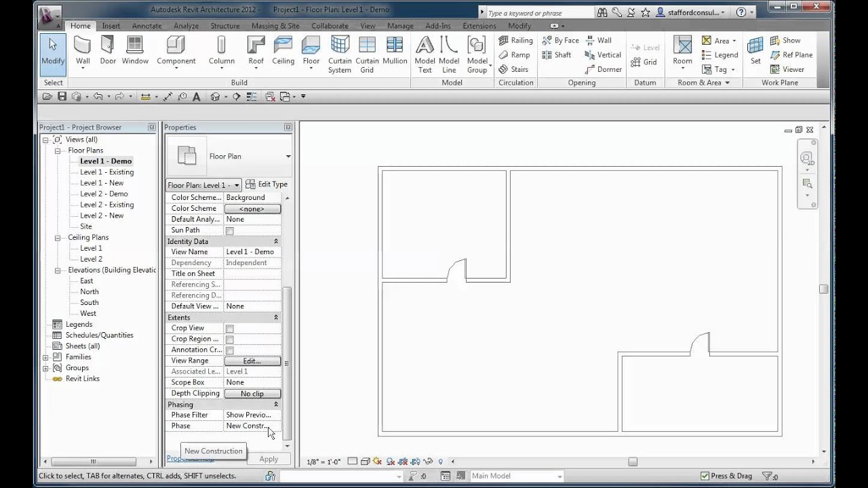Choose the Stairs tool

coord(513,69)
